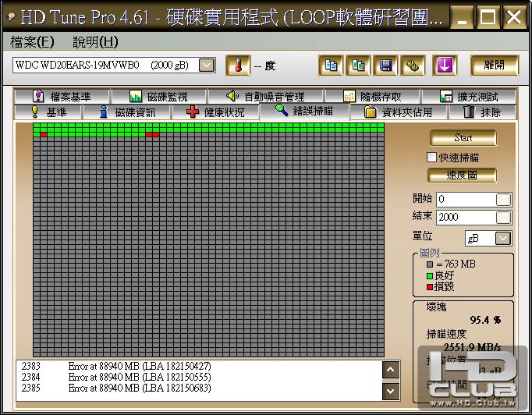The height and width of the screenshot is (415, 532).
Task: Open the 單位 gB unit dropdown
Action: (x=503, y=238)
